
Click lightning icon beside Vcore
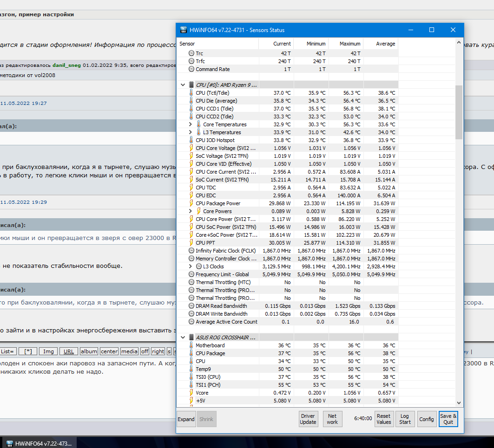191,393
